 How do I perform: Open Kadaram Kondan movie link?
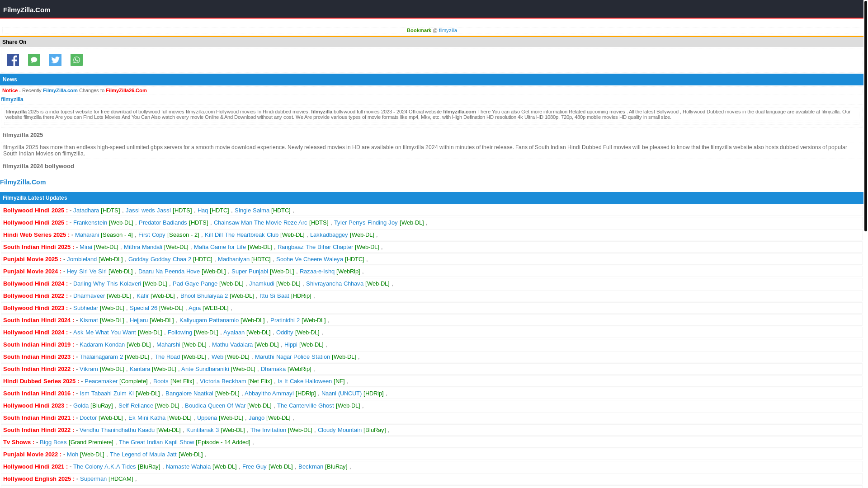102,345
